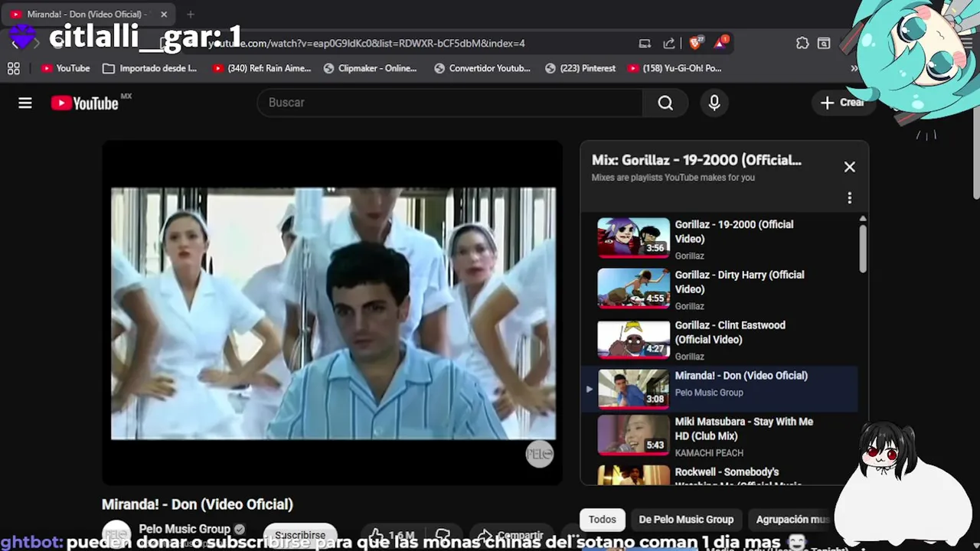
Task: Like the video with thumbs-up button
Action: point(393,535)
